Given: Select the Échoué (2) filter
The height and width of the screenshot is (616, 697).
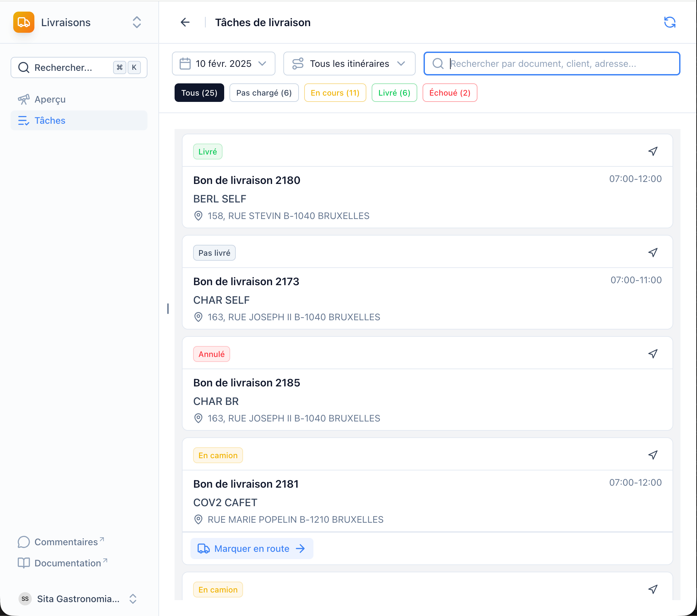Looking at the screenshot, I should click(450, 93).
